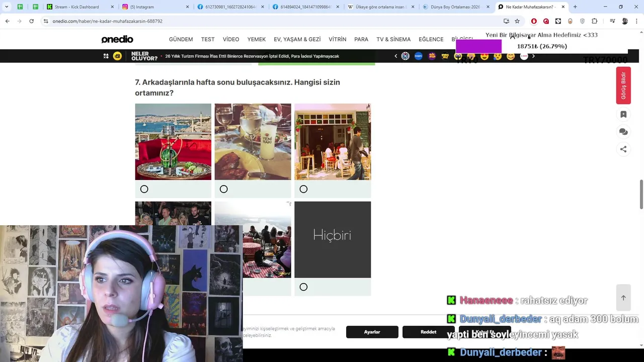Open comments via sidebar speech-bubble icon
The image size is (644, 362).
pyautogui.click(x=623, y=132)
